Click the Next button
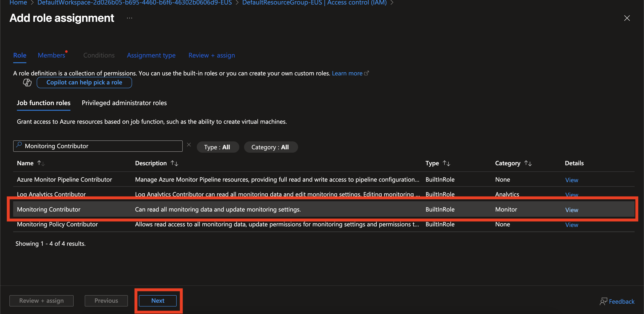 (x=158, y=300)
